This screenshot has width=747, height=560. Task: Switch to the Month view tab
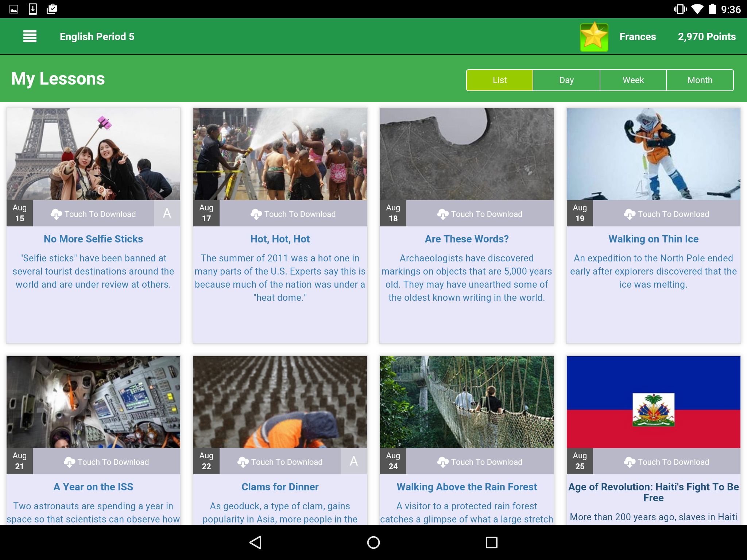coord(700,80)
